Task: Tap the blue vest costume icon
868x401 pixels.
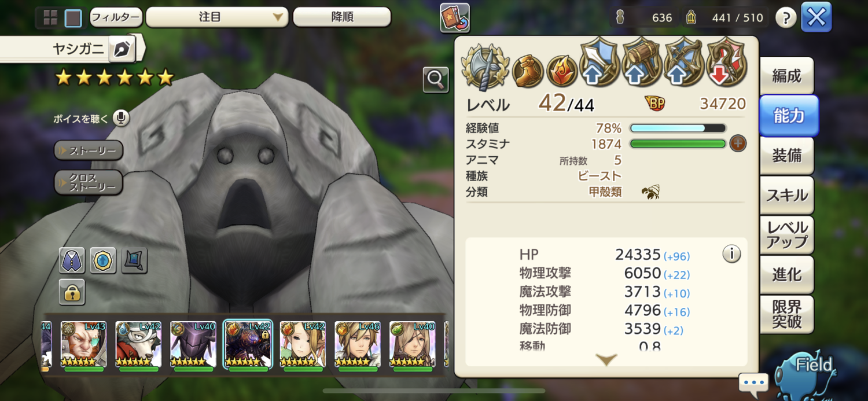Action: coord(72,260)
